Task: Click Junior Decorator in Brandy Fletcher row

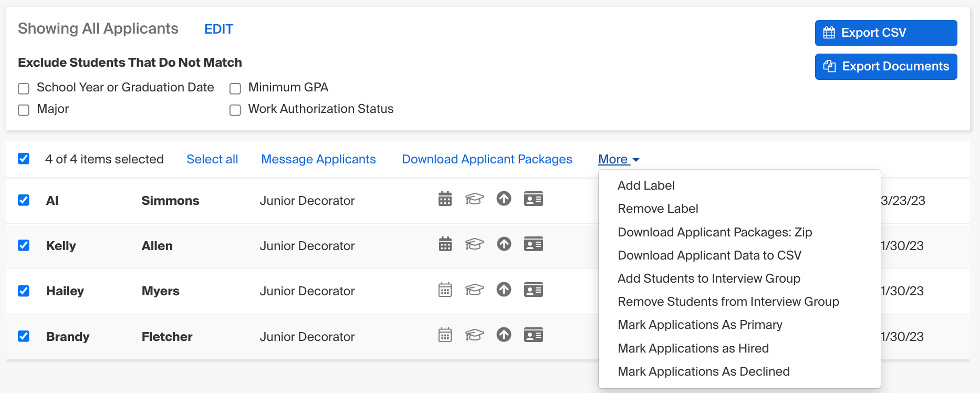Action: (307, 337)
